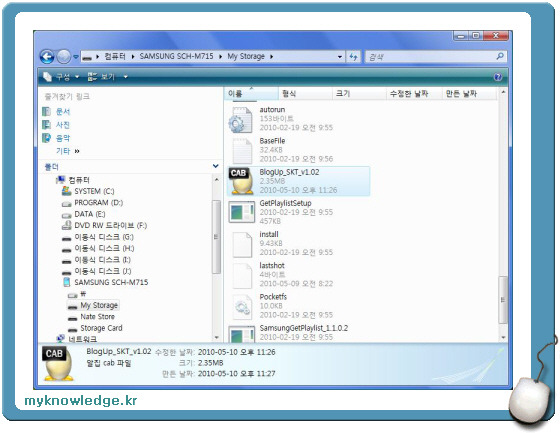Select SAMSUNG SCH-M715 in the address breadcrumb
The width and height of the screenshot is (560, 433).
[x=176, y=56]
